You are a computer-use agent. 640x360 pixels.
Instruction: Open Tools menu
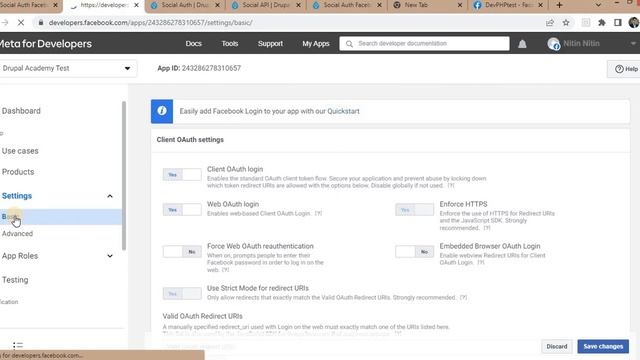pos(230,44)
